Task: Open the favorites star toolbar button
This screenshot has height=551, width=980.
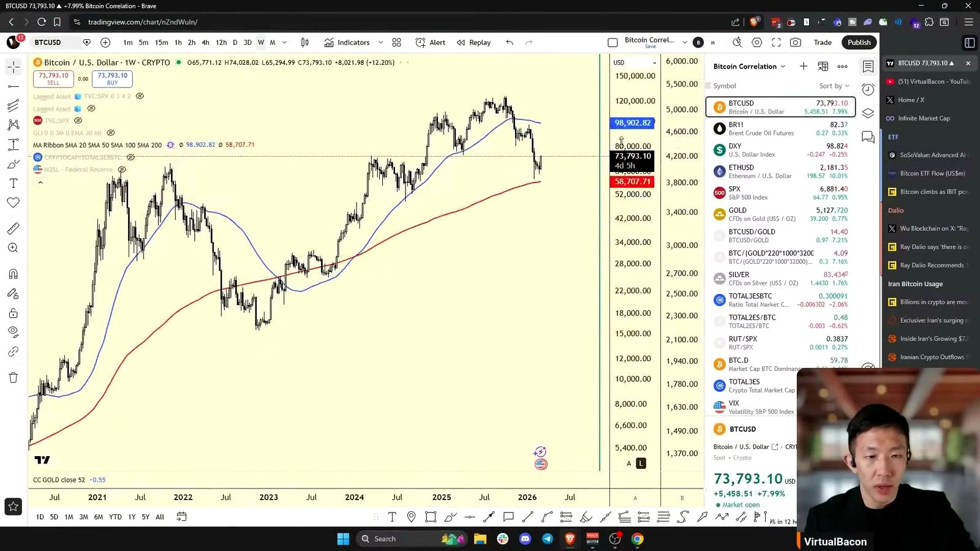Action: click(13, 506)
